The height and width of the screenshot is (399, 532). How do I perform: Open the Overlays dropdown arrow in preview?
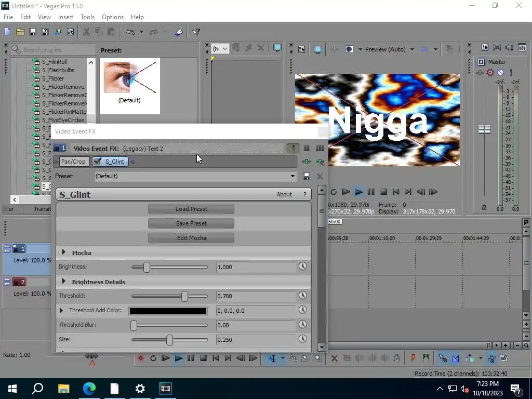[435, 49]
